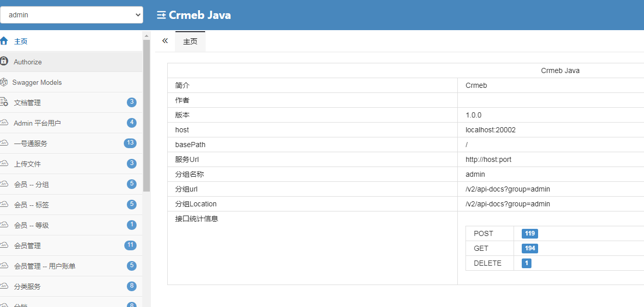Expand the 会员管理 API group
Viewport: 644px width, 307px height.
point(71,246)
